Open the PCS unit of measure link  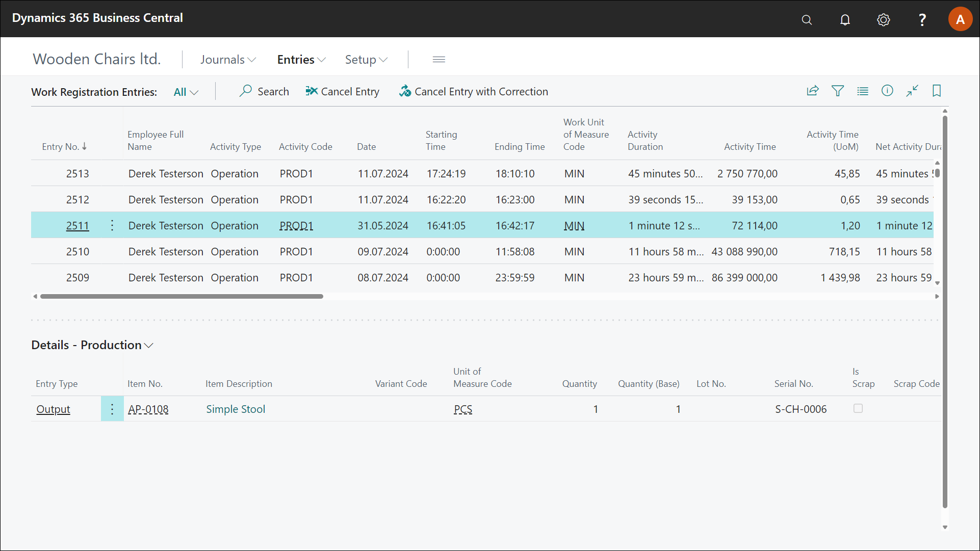[463, 409]
